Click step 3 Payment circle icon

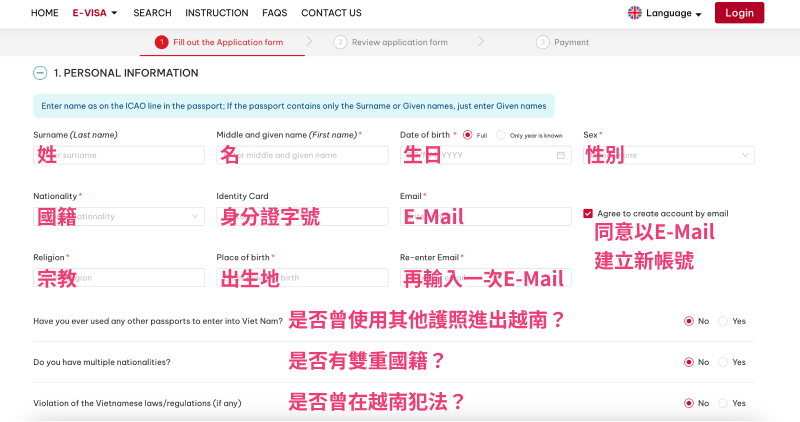pos(543,42)
